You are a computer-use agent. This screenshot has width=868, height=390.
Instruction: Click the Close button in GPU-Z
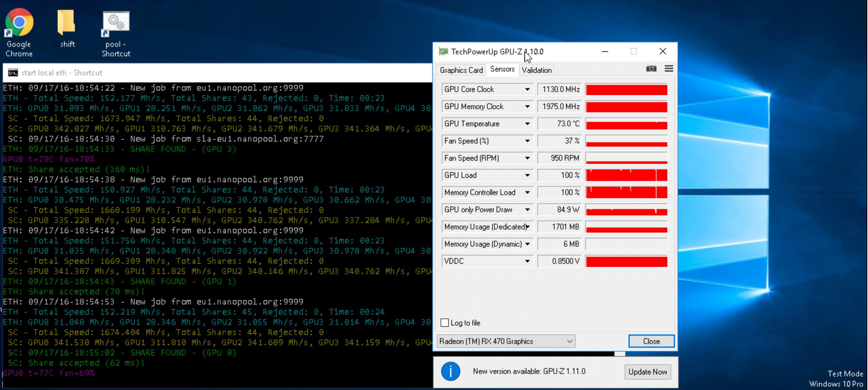point(651,341)
